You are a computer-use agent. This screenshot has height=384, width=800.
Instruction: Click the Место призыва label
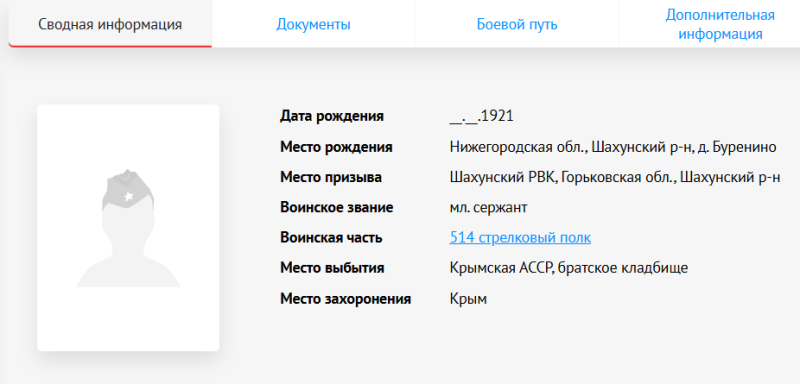tap(331, 177)
